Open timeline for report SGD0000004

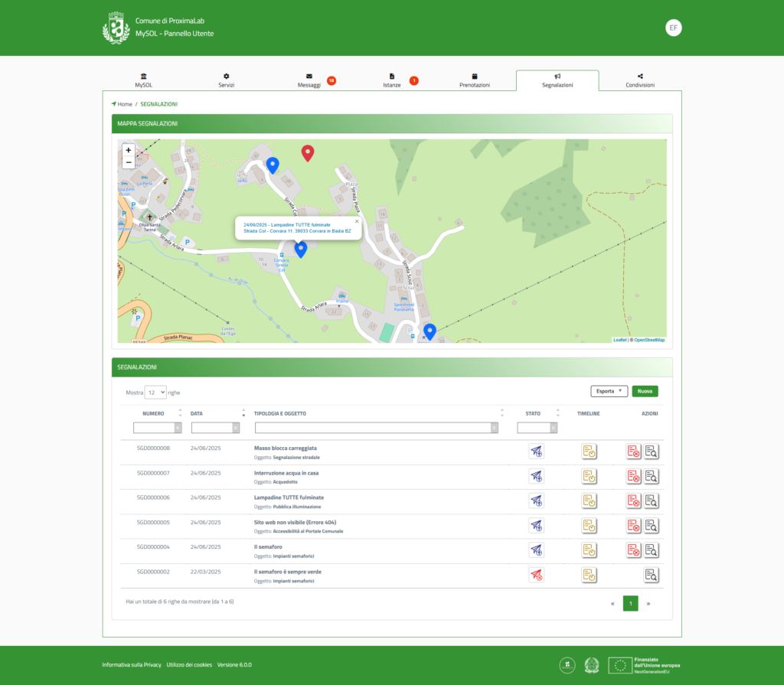tap(589, 550)
